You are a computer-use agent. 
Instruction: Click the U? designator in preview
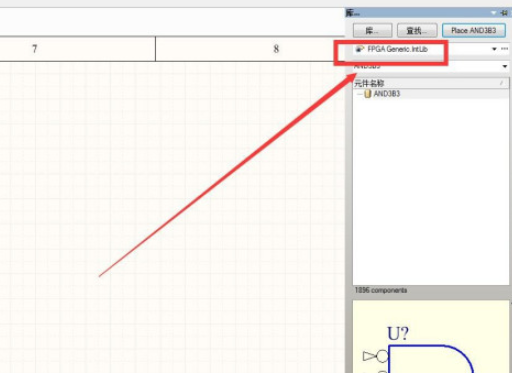pyautogui.click(x=398, y=333)
